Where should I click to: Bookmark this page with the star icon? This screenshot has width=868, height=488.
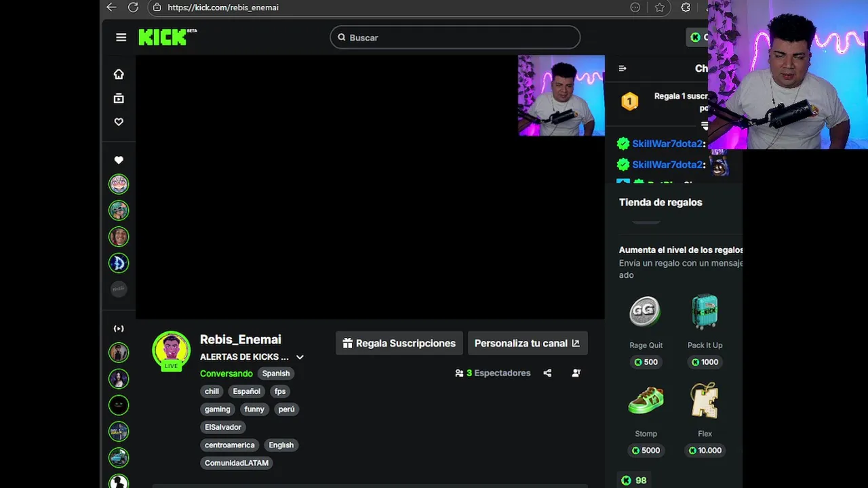pos(659,7)
